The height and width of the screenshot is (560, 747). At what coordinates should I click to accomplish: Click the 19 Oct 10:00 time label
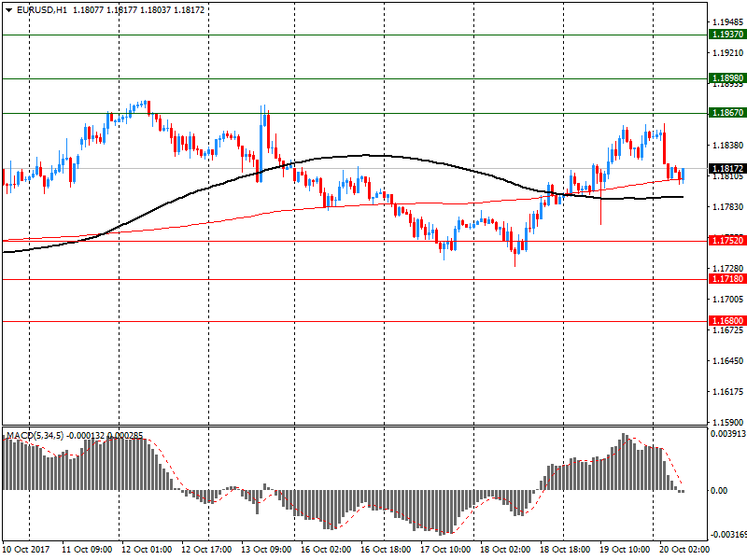tap(625, 550)
